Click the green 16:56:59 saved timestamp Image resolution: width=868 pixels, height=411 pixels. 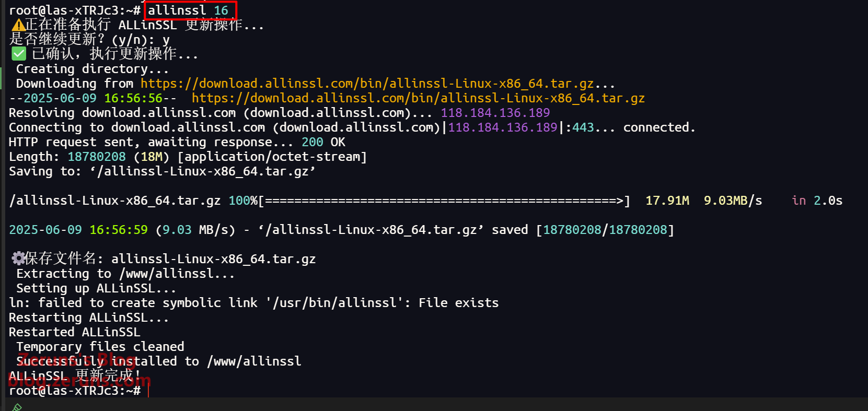pos(119,230)
